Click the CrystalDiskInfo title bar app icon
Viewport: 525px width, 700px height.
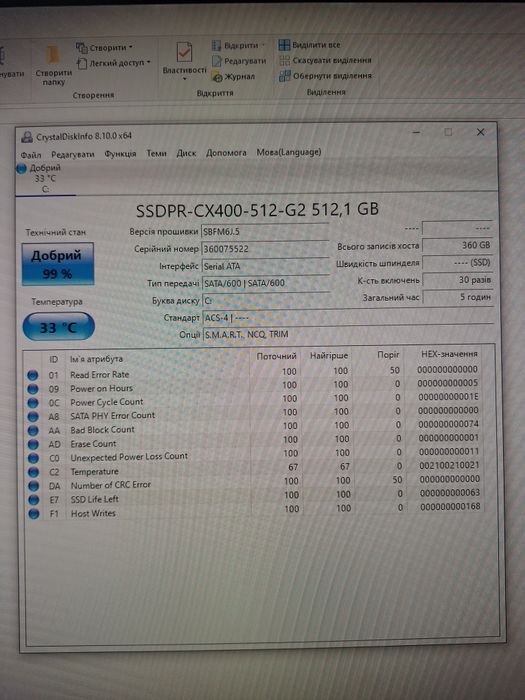tap(27, 137)
